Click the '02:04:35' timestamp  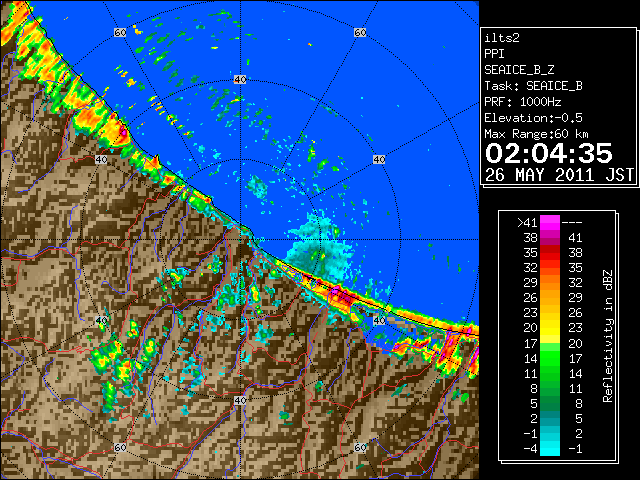tap(549, 153)
